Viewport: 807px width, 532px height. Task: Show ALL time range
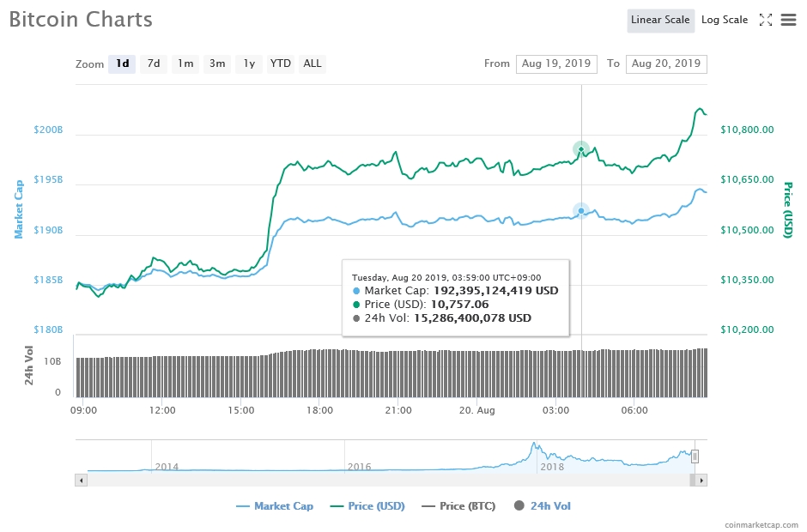312,63
